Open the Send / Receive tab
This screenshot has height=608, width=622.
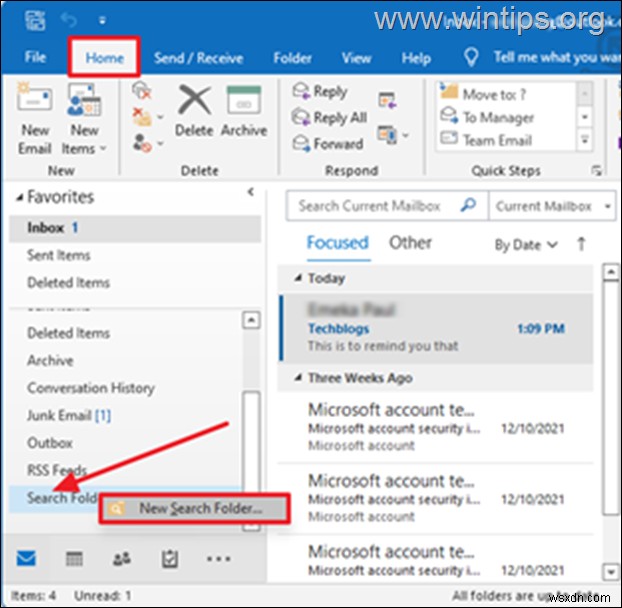198,58
